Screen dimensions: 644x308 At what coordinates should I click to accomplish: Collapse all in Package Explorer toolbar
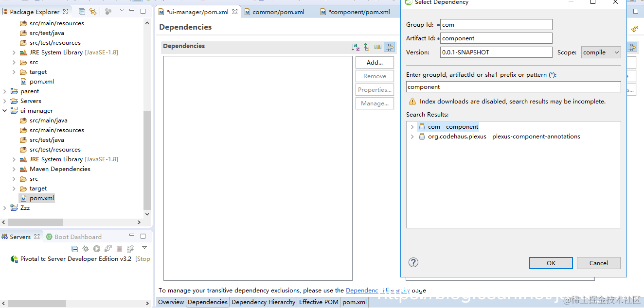coord(82,11)
